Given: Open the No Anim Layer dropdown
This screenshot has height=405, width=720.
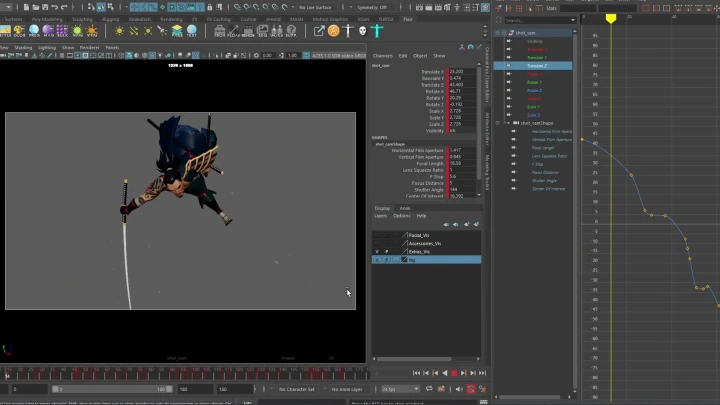Looking at the screenshot, I should (x=347, y=389).
